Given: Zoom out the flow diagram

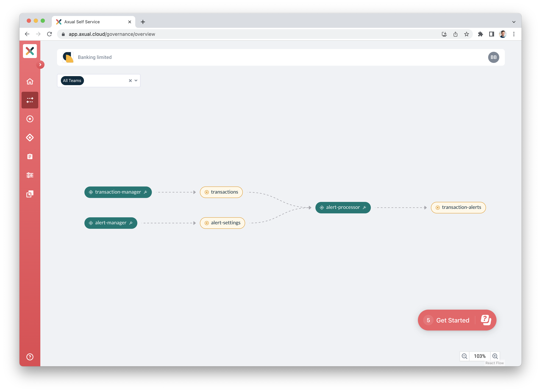Looking at the screenshot, I should (464, 356).
